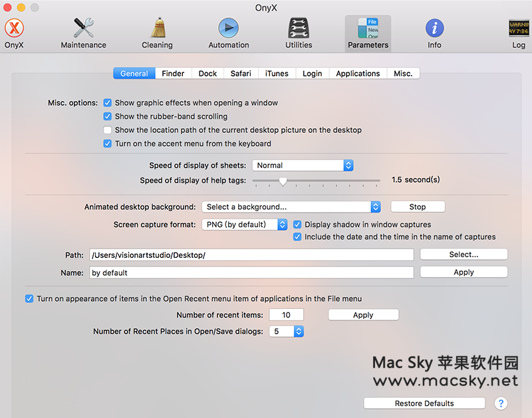Click the Stop button
Image resolution: width=532 pixels, height=418 pixels.
coord(418,207)
